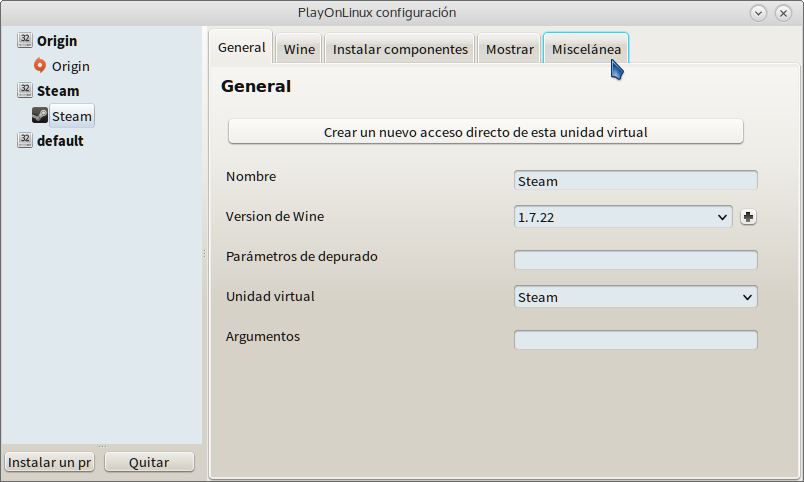The image size is (804, 482).
Task: Click the Nombre input field
Action: click(635, 180)
